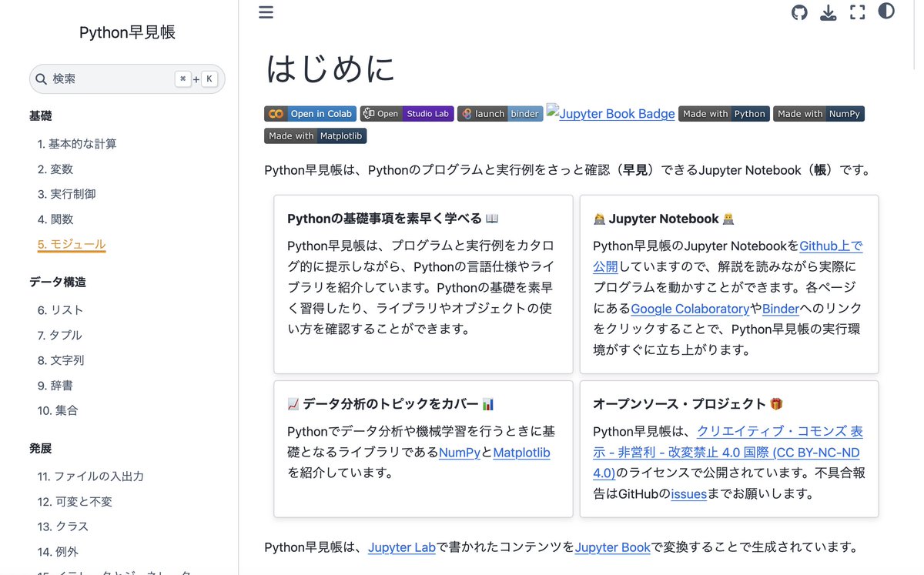Click the 基礎 section heading
Viewport: 924px width, 575px height.
pyautogui.click(x=41, y=116)
